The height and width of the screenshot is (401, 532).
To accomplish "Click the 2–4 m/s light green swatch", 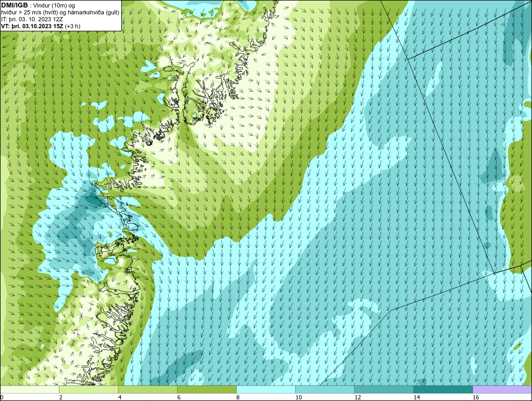I will (88, 389).
